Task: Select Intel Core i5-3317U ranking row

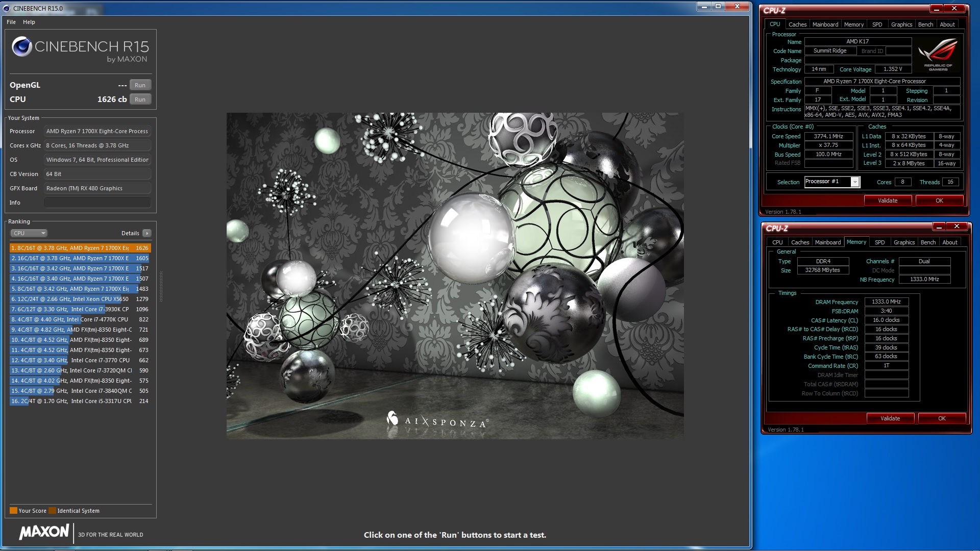Action: [x=80, y=401]
